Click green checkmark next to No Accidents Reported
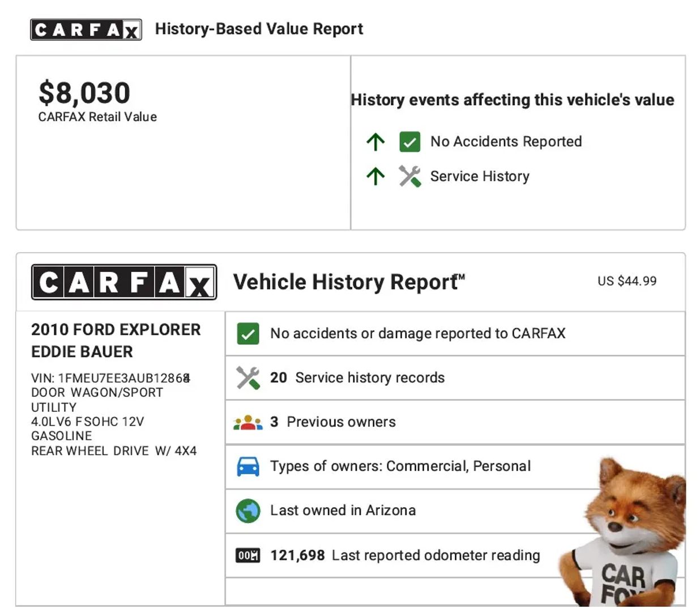The width and height of the screenshot is (700, 612). [x=409, y=142]
